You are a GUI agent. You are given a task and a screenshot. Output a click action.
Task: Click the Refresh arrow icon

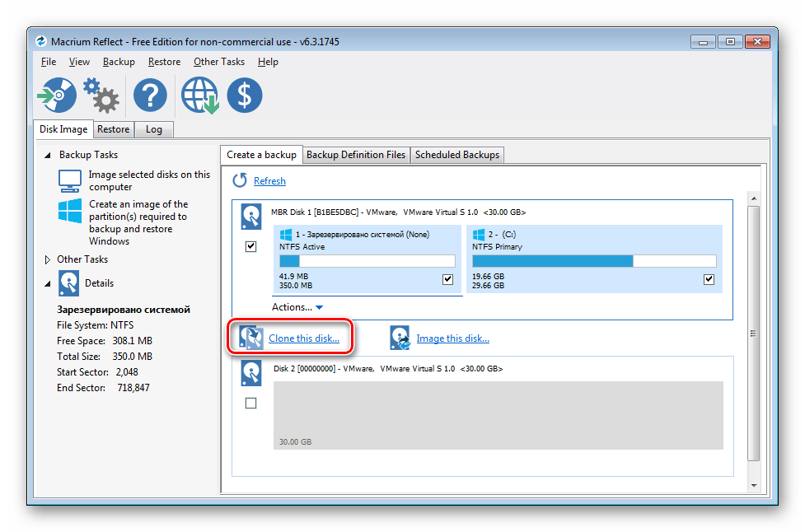(240, 180)
